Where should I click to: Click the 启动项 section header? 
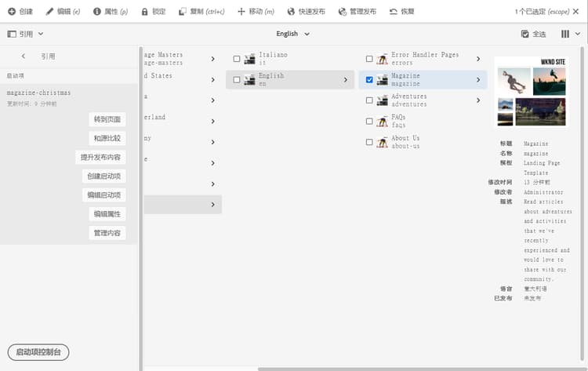tap(16, 76)
